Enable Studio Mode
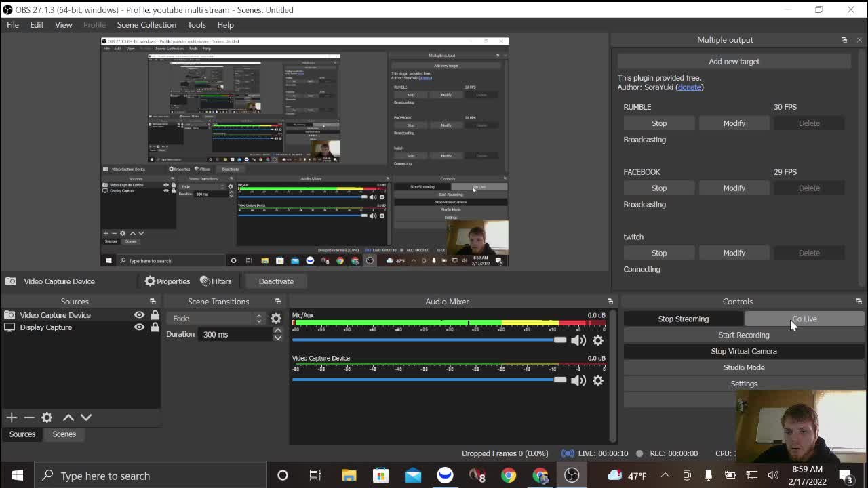868x488 pixels. [744, 367]
